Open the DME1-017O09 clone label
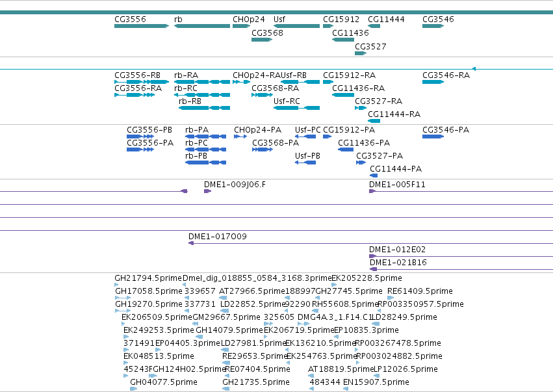553x392 pixels. point(218,237)
